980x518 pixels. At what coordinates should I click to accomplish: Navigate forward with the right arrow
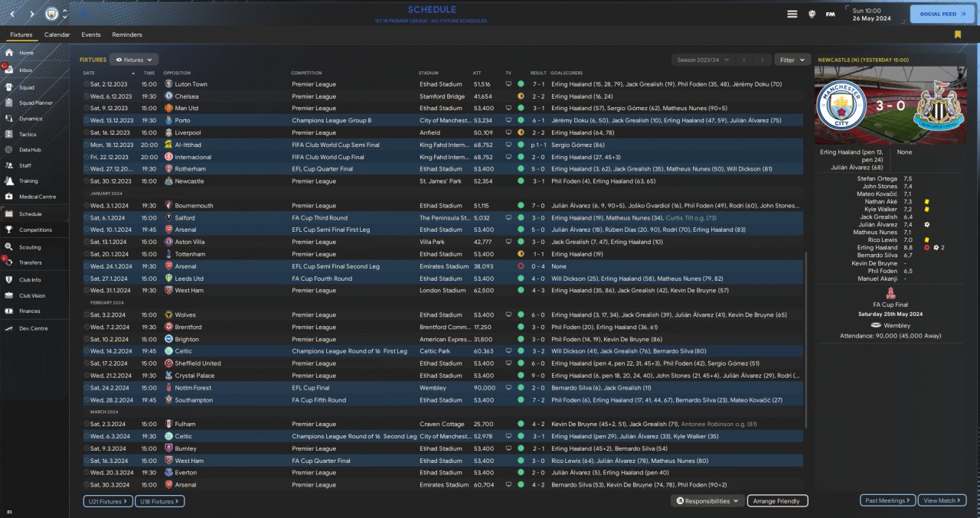[31, 14]
